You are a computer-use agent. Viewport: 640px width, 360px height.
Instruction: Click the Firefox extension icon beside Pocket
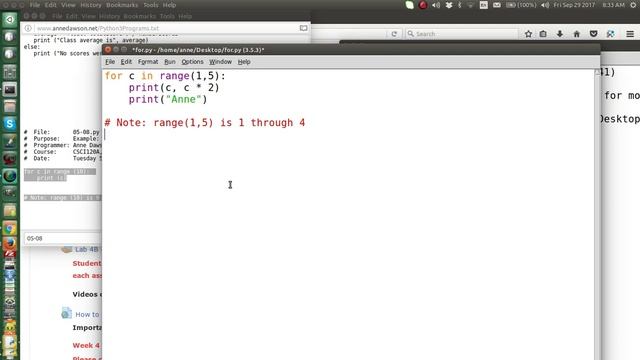pos(610,34)
